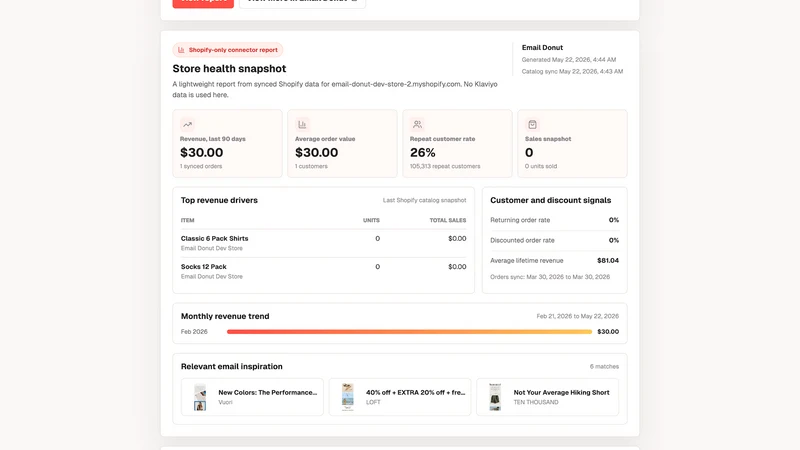800x450 pixels.
Task: Open the New Colors: The Performance email card
Action: click(x=252, y=397)
